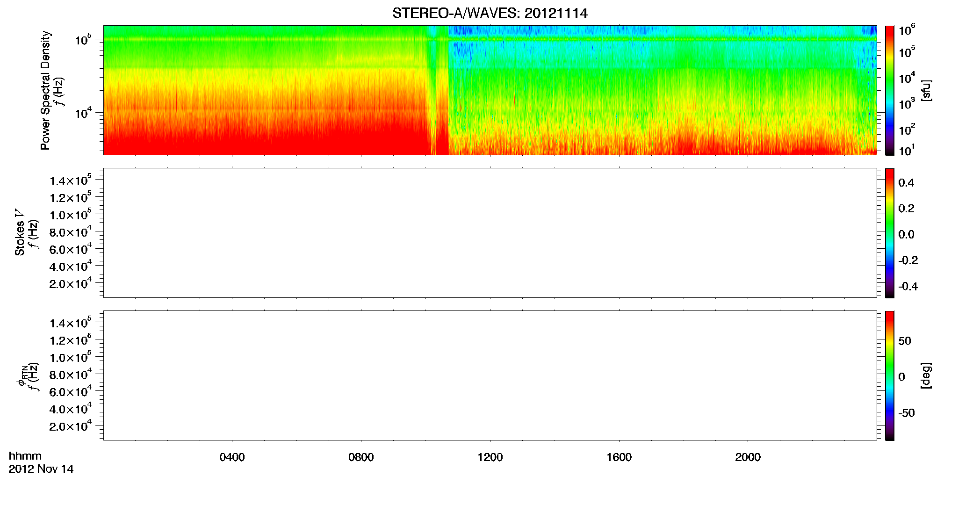Click the 0.4 label on Stokes color bar
The height and width of the screenshot is (505, 980).
[x=906, y=183]
